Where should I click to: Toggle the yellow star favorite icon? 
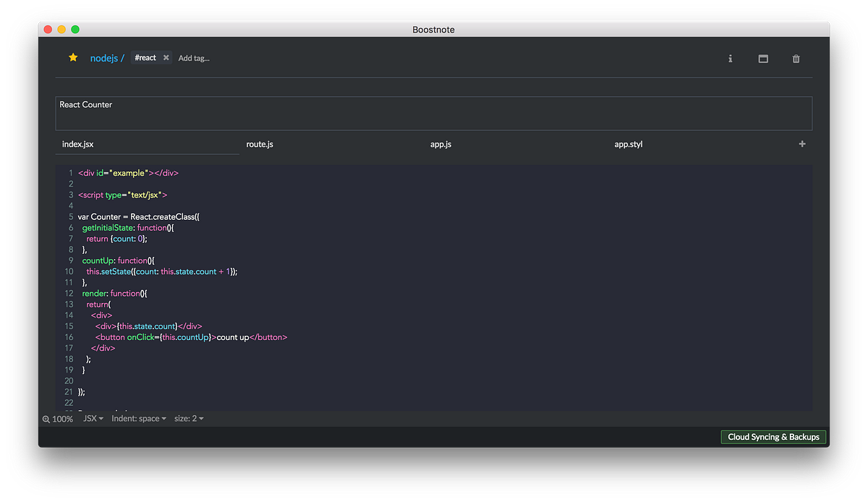[x=73, y=58]
